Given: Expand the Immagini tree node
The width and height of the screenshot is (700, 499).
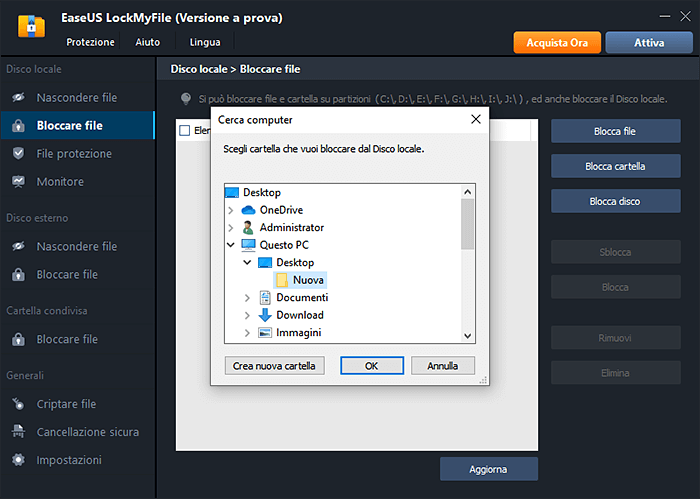Looking at the screenshot, I should click(247, 333).
